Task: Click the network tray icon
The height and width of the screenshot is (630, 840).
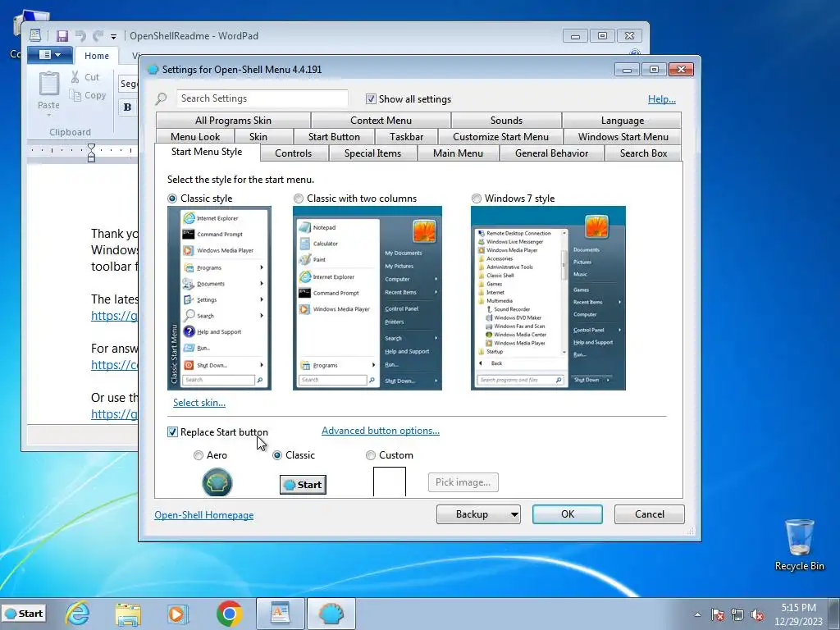Action: pyautogui.click(x=737, y=614)
